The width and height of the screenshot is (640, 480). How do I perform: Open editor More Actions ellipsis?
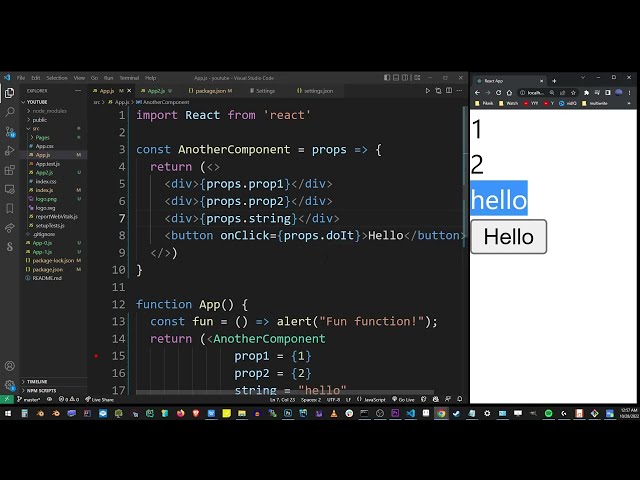click(x=460, y=91)
